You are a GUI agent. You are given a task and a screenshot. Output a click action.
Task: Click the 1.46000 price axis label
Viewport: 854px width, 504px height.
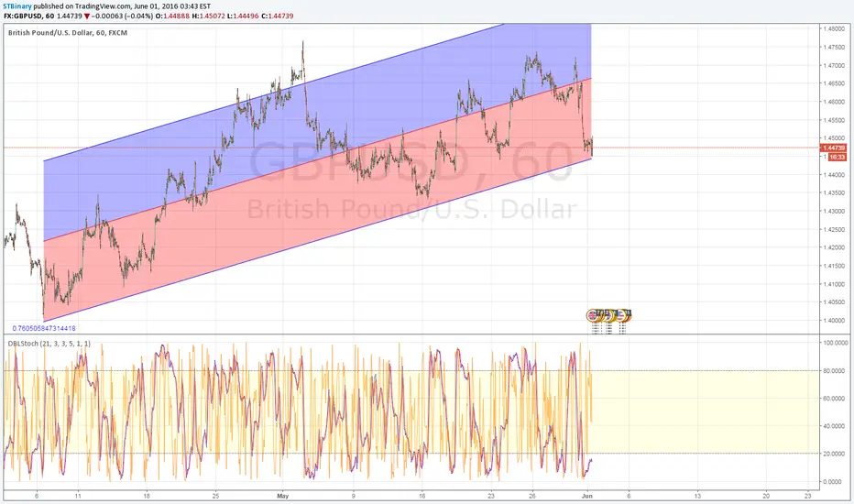pyautogui.click(x=834, y=102)
